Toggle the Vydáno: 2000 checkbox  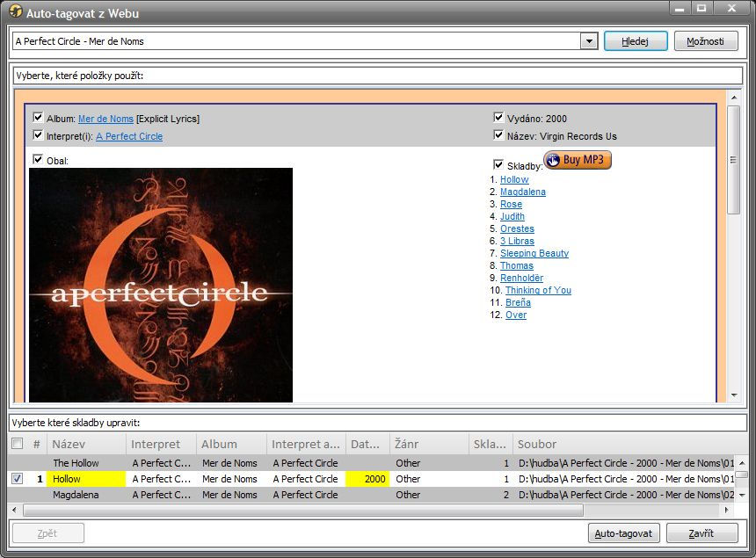click(x=498, y=117)
